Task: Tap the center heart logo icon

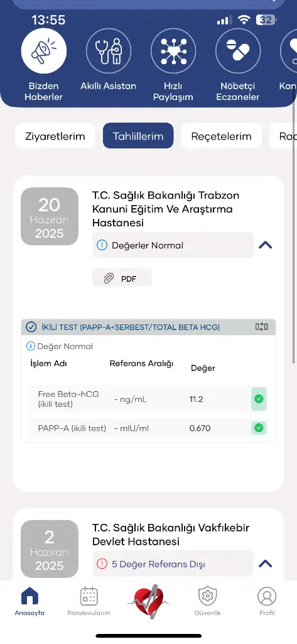Action: (x=148, y=601)
